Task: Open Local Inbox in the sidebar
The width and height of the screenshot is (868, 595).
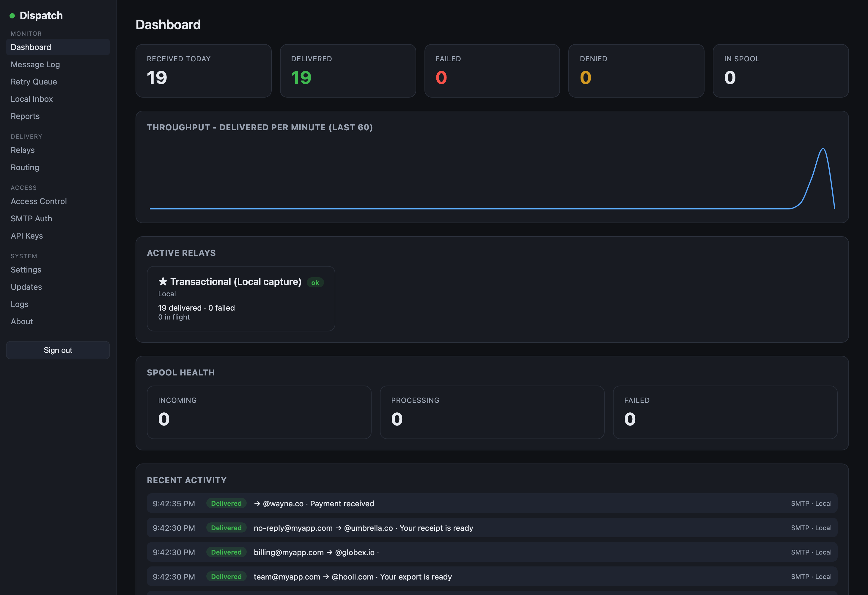Action: 58,99
